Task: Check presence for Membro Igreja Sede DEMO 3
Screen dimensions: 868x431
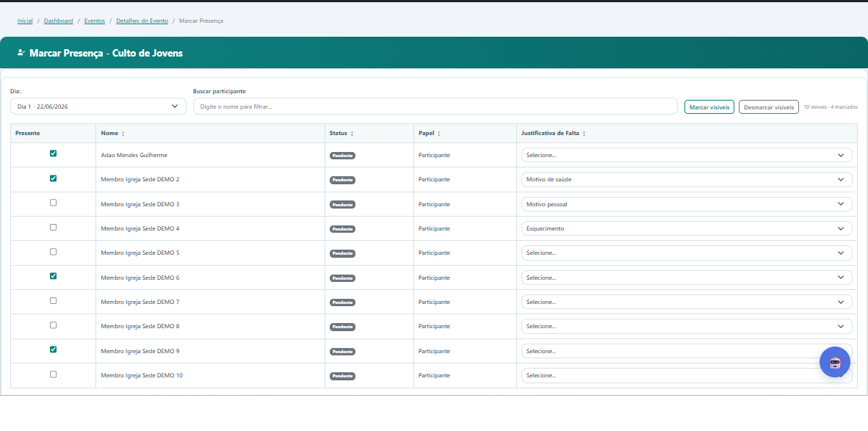Action: [x=53, y=203]
